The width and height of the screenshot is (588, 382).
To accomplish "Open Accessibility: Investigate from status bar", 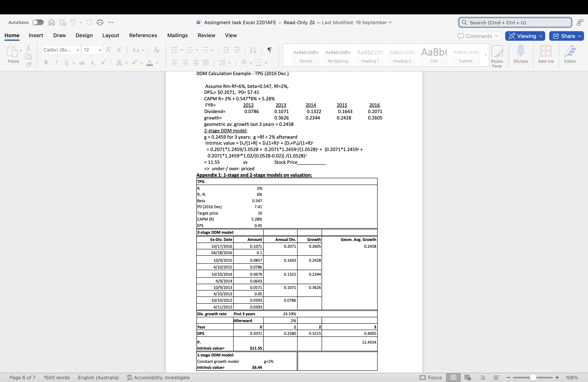I will pyautogui.click(x=158, y=377).
